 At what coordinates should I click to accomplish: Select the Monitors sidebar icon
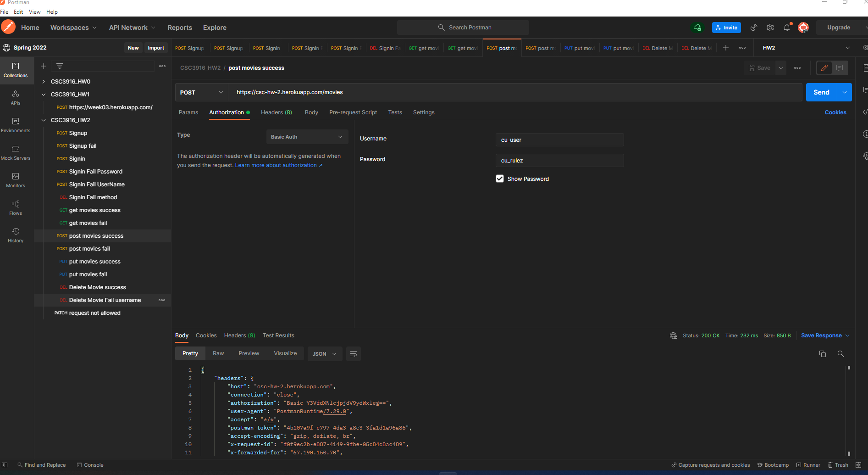coord(15,180)
